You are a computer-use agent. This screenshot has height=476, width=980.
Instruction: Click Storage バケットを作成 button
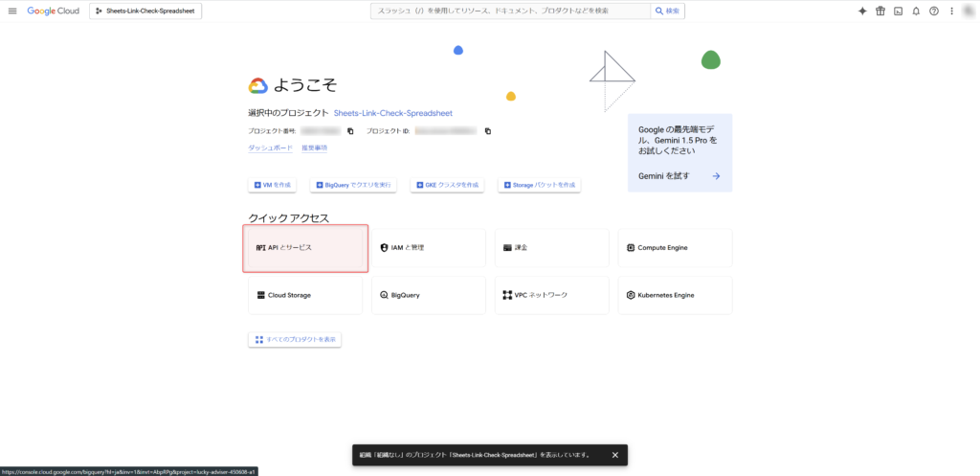(x=539, y=184)
